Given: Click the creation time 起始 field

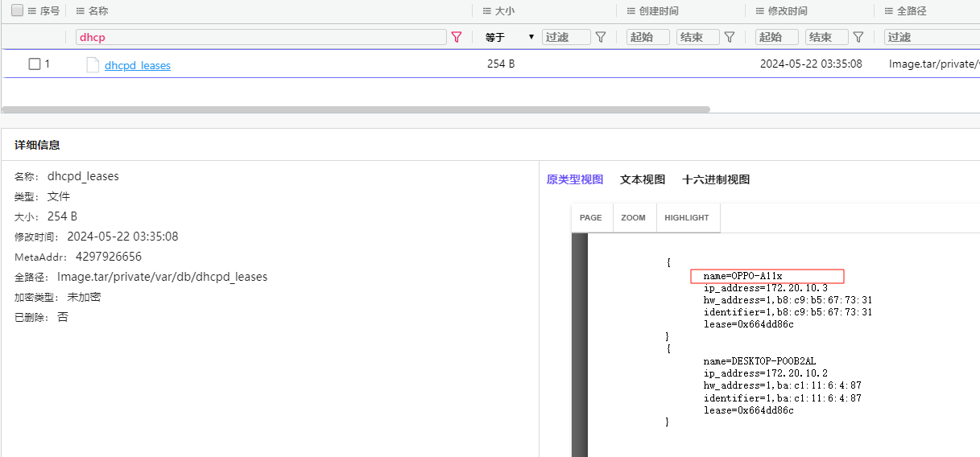Looking at the screenshot, I should 648,37.
